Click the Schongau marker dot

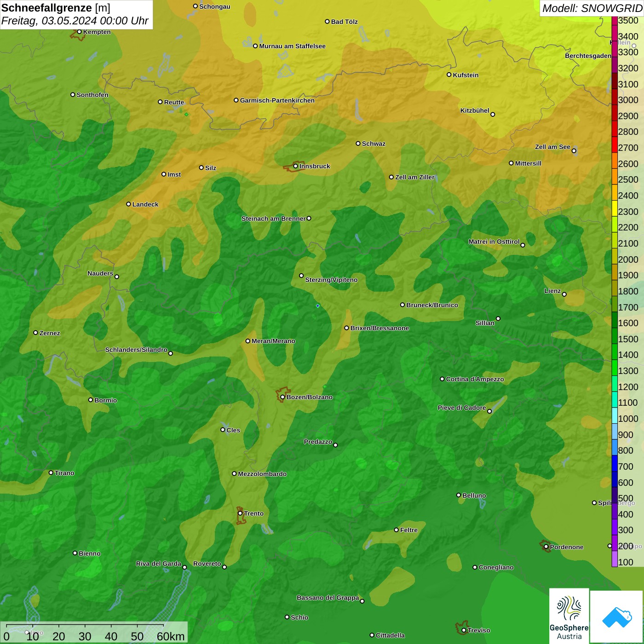pos(195,6)
